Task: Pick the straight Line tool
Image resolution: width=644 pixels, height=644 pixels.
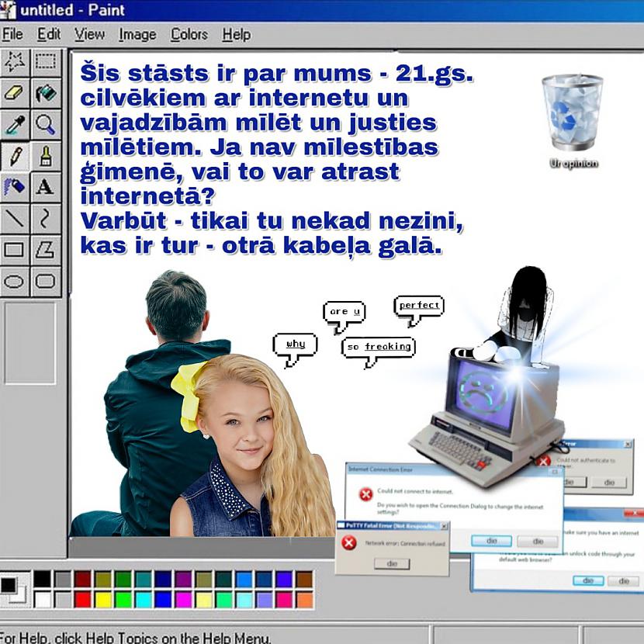Action: pyautogui.click(x=15, y=219)
